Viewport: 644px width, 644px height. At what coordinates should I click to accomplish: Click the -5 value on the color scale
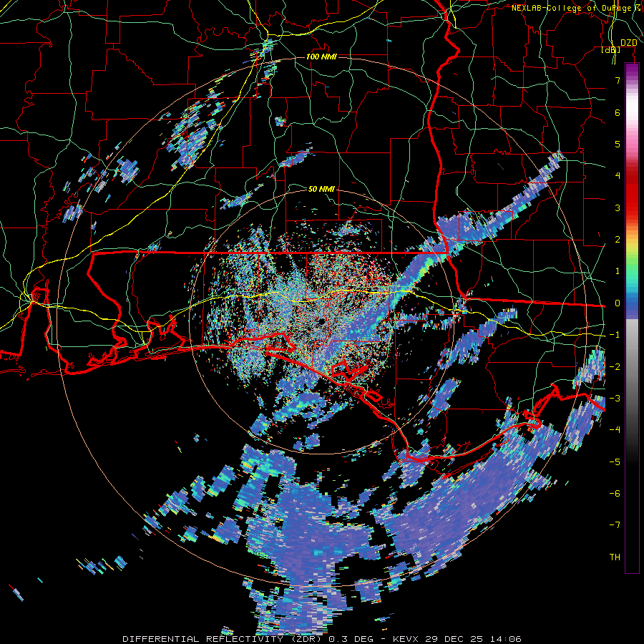tap(615, 462)
